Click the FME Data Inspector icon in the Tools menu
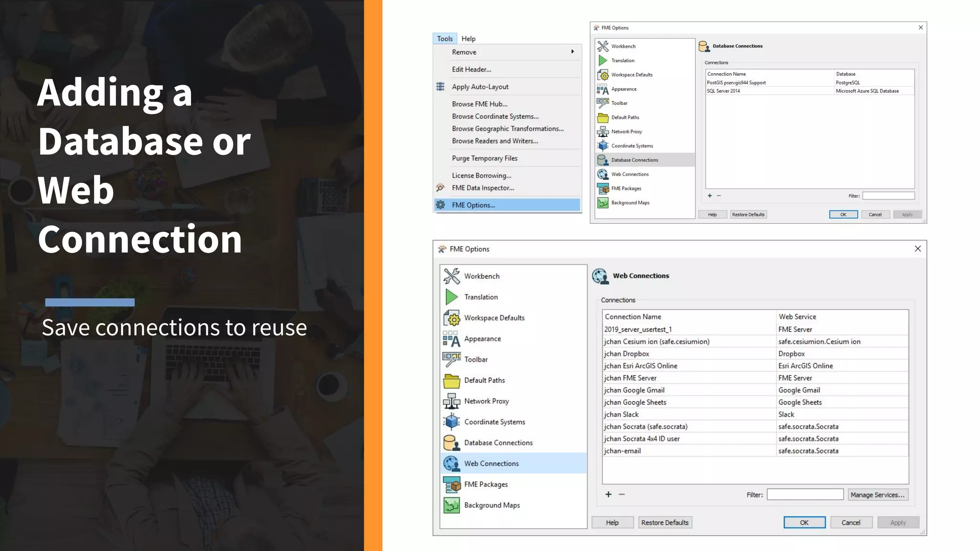 tap(440, 187)
